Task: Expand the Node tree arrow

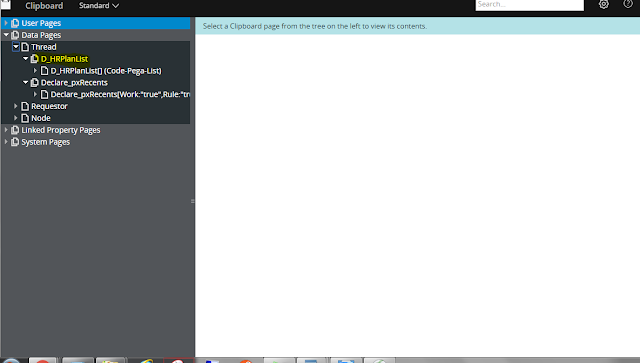Action: point(16,118)
